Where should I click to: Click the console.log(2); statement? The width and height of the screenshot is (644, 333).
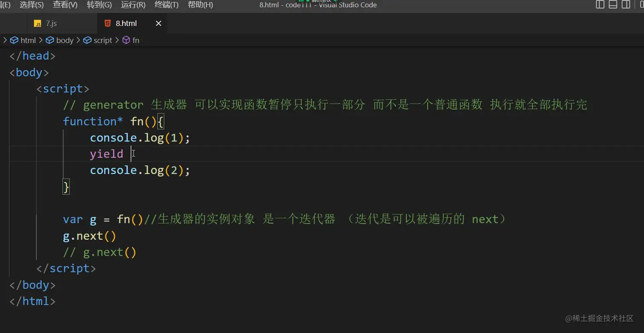140,170
